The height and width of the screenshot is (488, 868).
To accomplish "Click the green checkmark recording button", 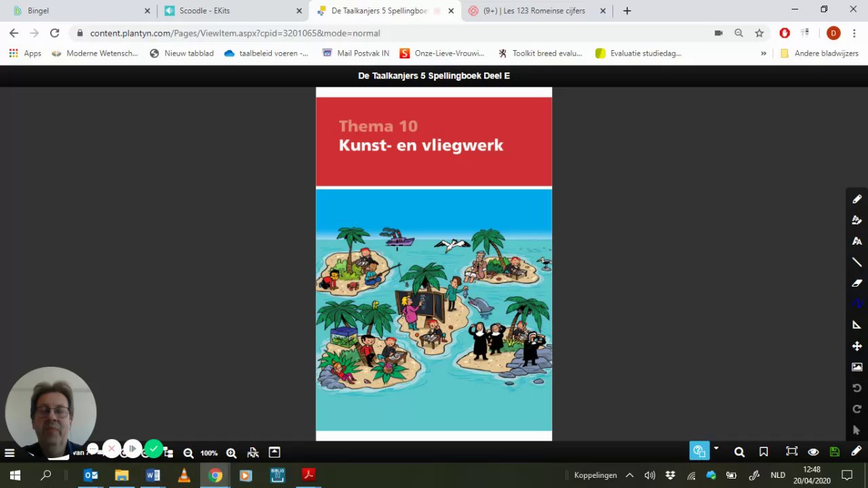I will coord(154,449).
